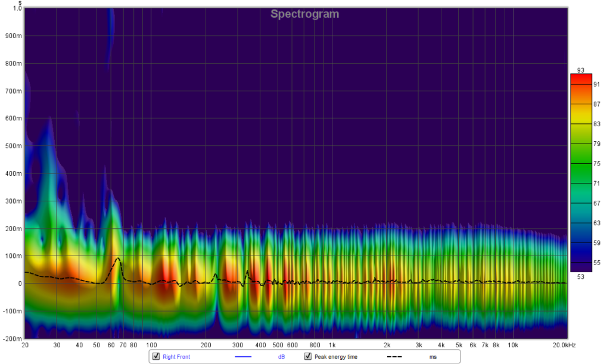Click the 93 maximum value on color scale

coord(581,70)
